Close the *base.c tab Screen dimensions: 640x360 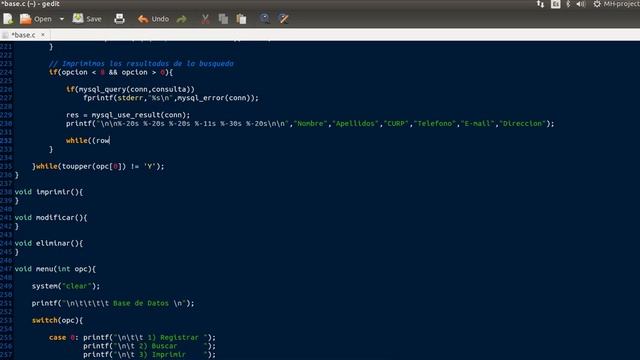(x=43, y=35)
